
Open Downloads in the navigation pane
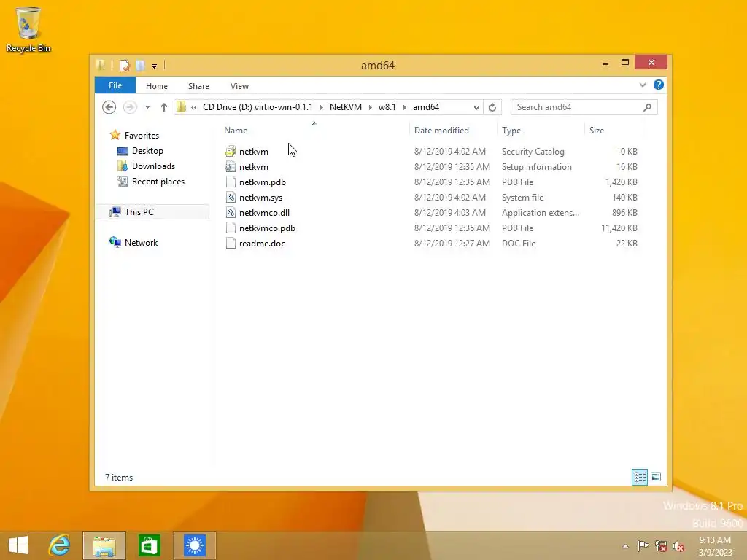pos(153,166)
